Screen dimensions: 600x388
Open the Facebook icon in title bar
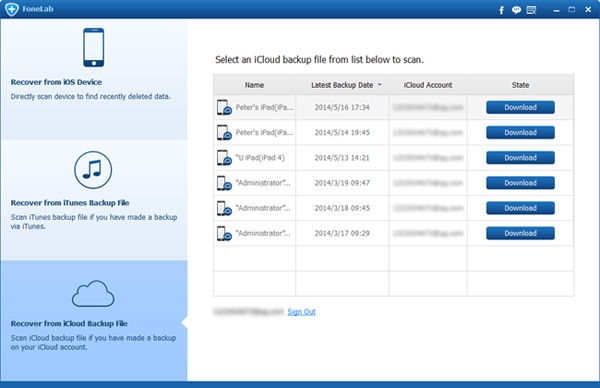click(x=501, y=10)
